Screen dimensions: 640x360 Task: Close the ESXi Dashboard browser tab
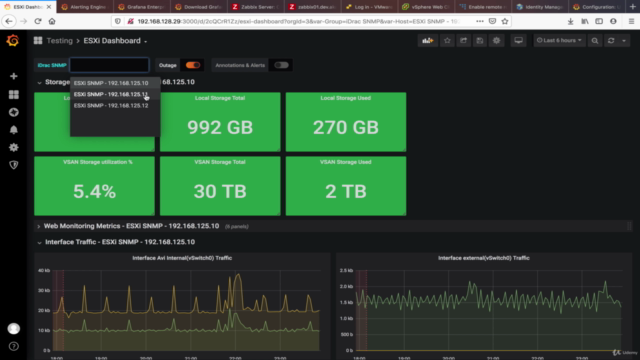coord(49,7)
